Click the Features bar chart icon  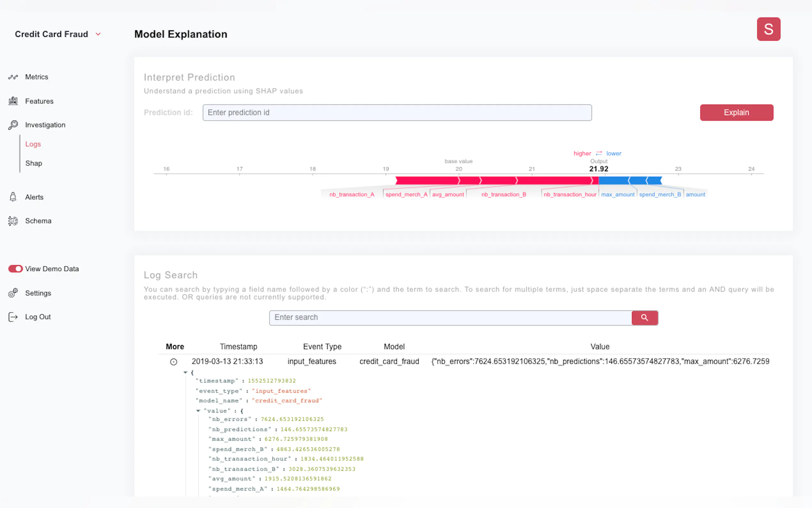(13, 101)
